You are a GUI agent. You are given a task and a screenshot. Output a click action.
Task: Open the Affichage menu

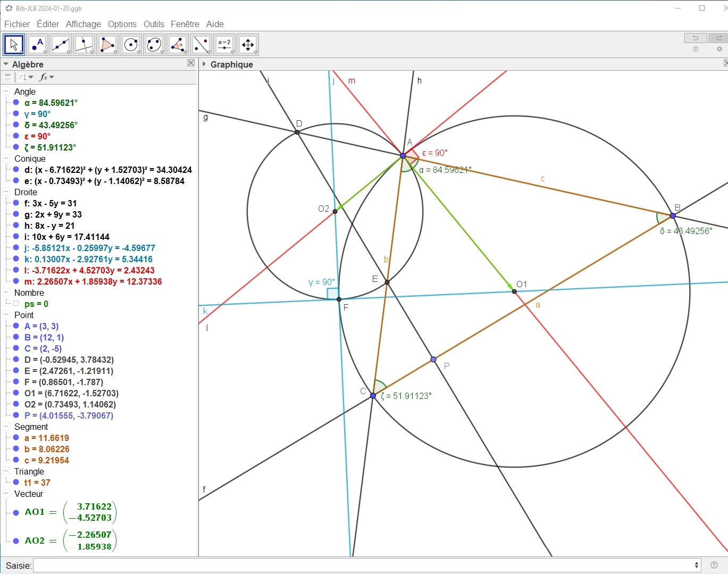point(83,24)
